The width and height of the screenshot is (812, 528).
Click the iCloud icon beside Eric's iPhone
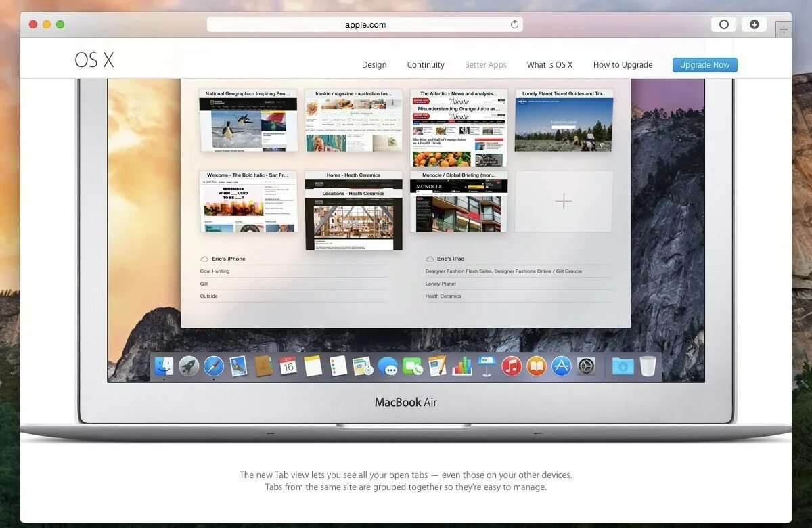204,259
